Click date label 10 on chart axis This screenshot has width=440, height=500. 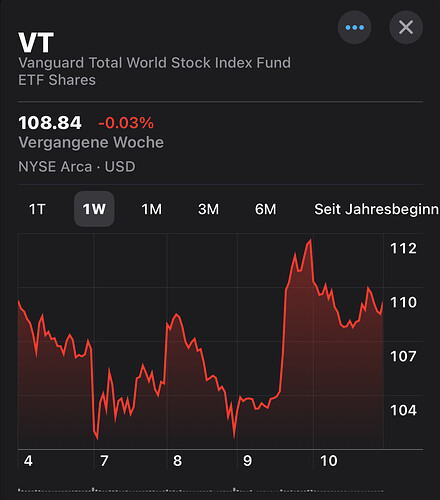tap(329, 461)
